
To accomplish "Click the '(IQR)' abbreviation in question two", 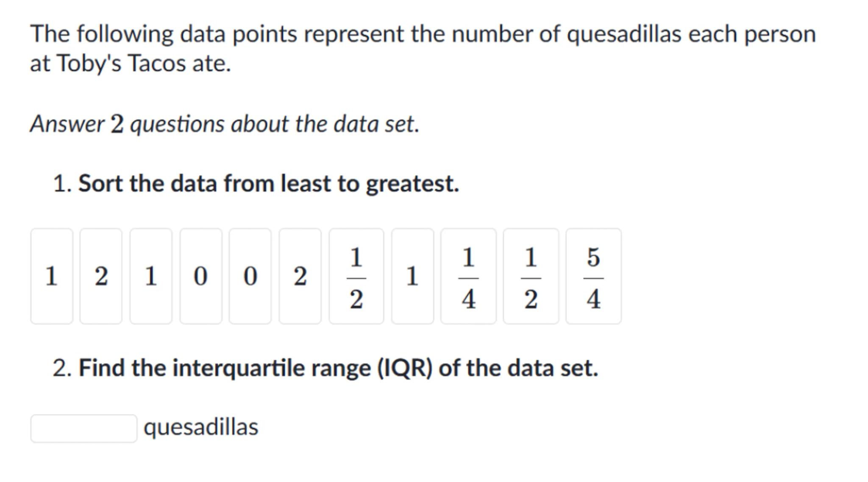I will coord(405,368).
